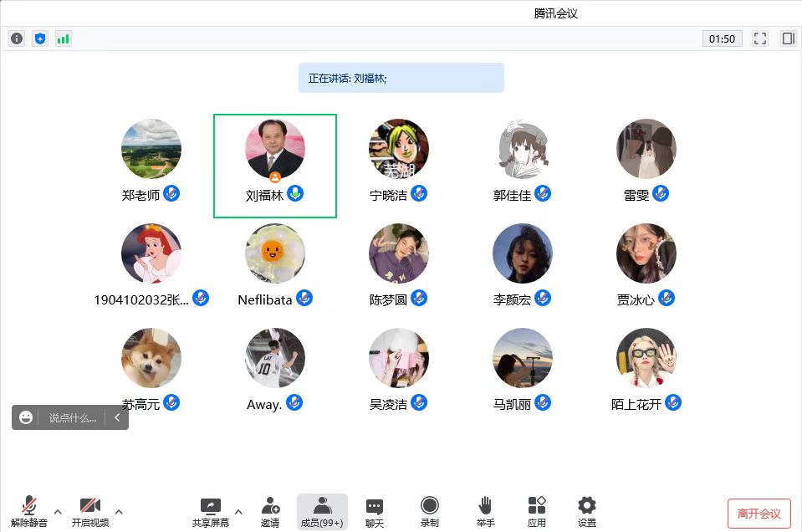
Task: Open the members list (成员)
Action: point(322,511)
